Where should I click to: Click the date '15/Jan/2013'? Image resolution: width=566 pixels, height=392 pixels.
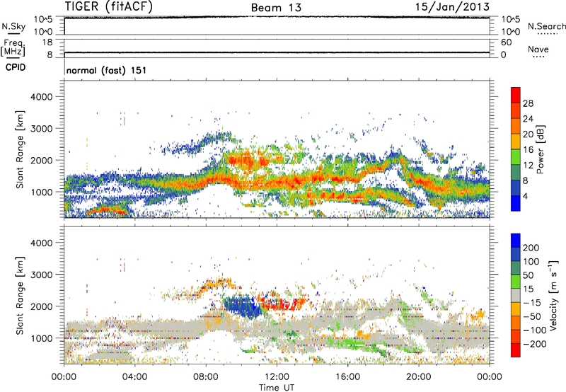(452, 6)
